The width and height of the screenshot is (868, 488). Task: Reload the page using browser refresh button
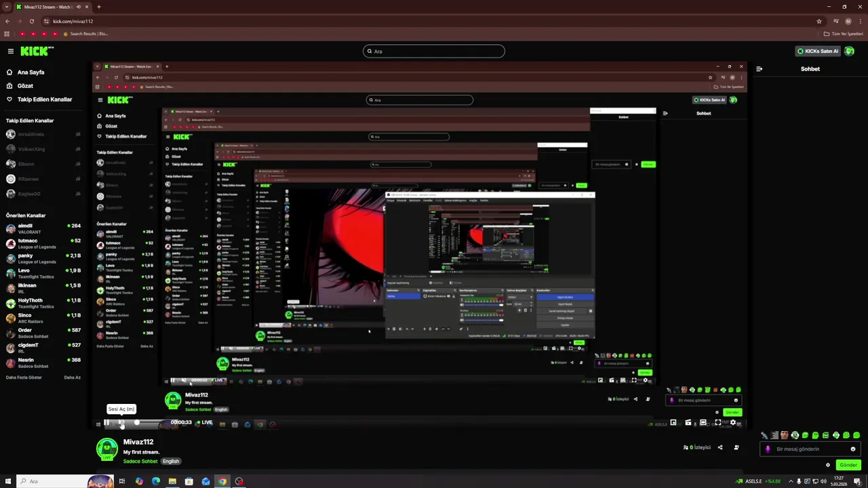point(31,21)
